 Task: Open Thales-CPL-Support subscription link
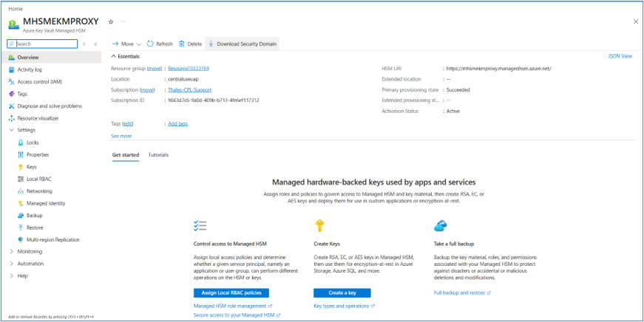(190, 90)
